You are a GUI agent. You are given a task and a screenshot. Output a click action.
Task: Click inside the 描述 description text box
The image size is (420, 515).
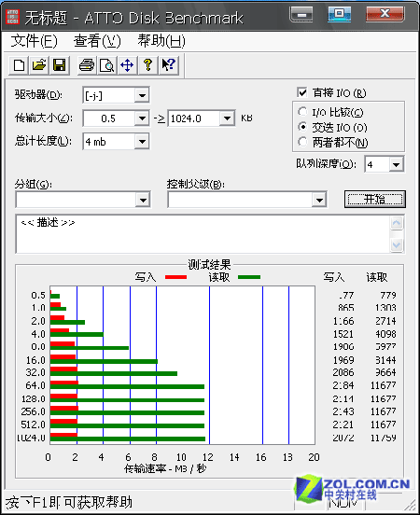tap(203, 234)
